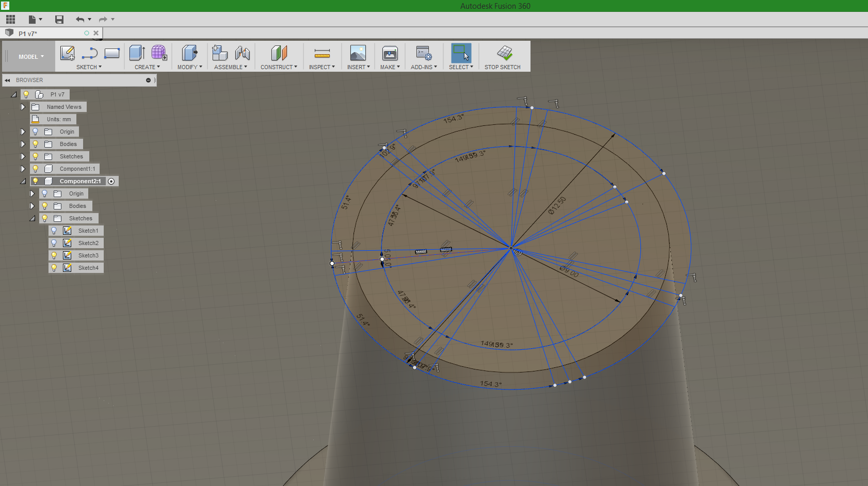This screenshot has height=486, width=868.
Task: Toggle visibility of top-level Origin folder
Action: click(x=35, y=132)
